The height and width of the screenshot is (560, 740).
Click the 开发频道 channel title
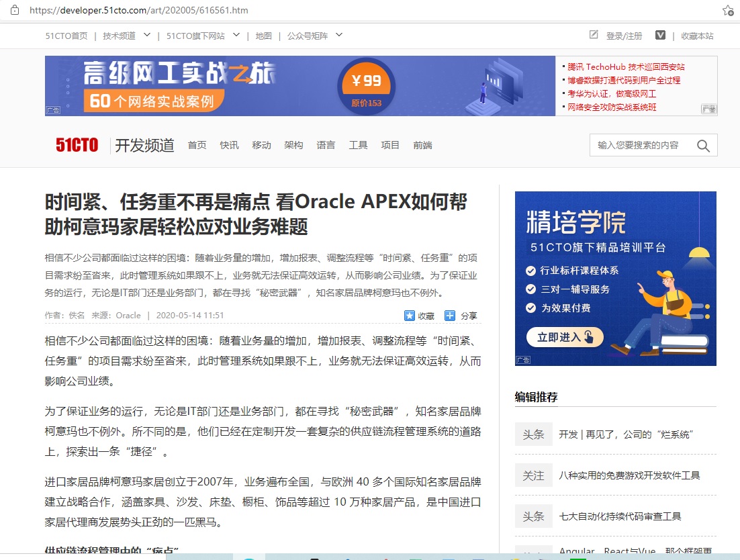pos(144,145)
